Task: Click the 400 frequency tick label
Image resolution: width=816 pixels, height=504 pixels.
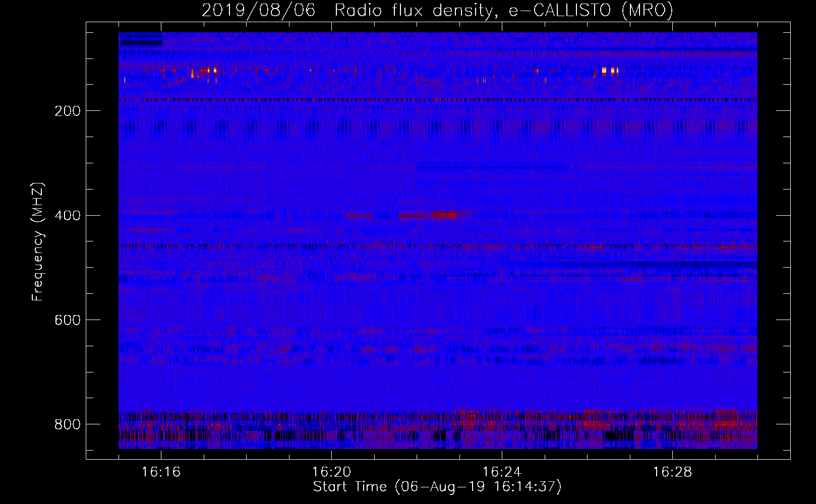Action: 67,216
